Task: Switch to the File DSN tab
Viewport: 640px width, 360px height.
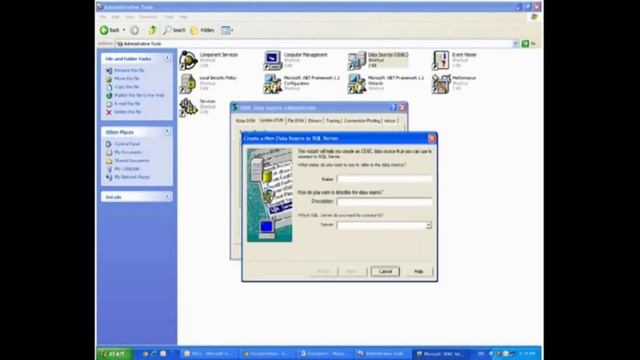Action: [296, 121]
